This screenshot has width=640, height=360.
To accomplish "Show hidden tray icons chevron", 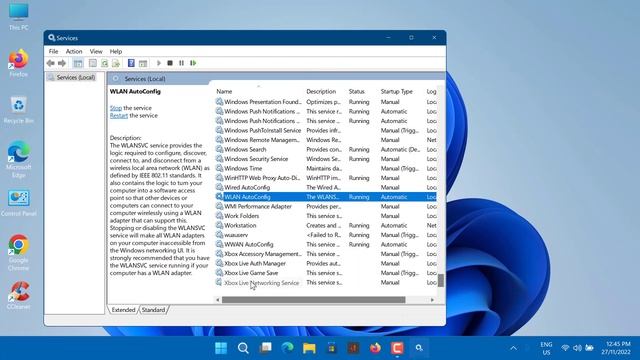I will pos(513,348).
